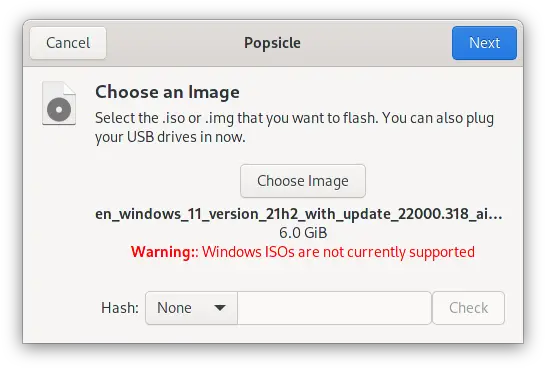Select the Choose an Image heading
The image size is (545, 368).
(167, 92)
